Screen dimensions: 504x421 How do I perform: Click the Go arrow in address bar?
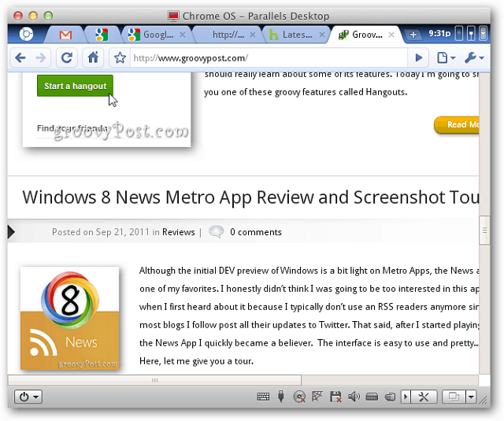click(x=418, y=57)
